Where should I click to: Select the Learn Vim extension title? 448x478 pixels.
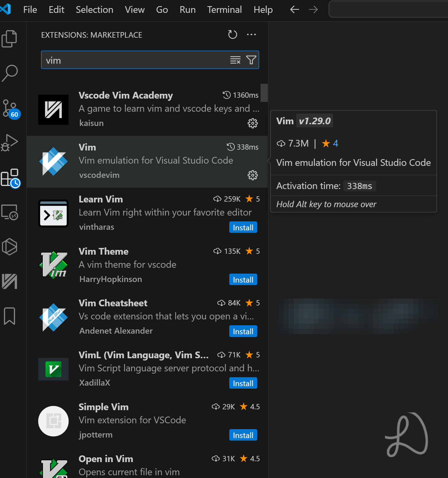(101, 199)
